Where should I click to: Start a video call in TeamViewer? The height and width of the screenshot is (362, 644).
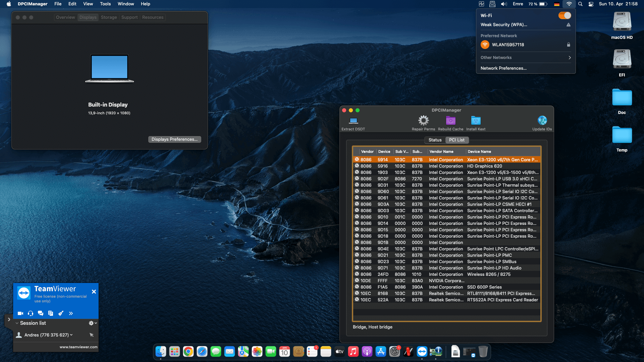pyautogui.click(x=20, y=313)
